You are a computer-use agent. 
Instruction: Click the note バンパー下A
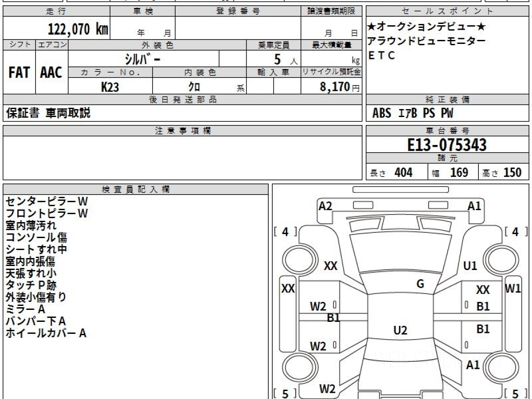[x=36, y=321]
